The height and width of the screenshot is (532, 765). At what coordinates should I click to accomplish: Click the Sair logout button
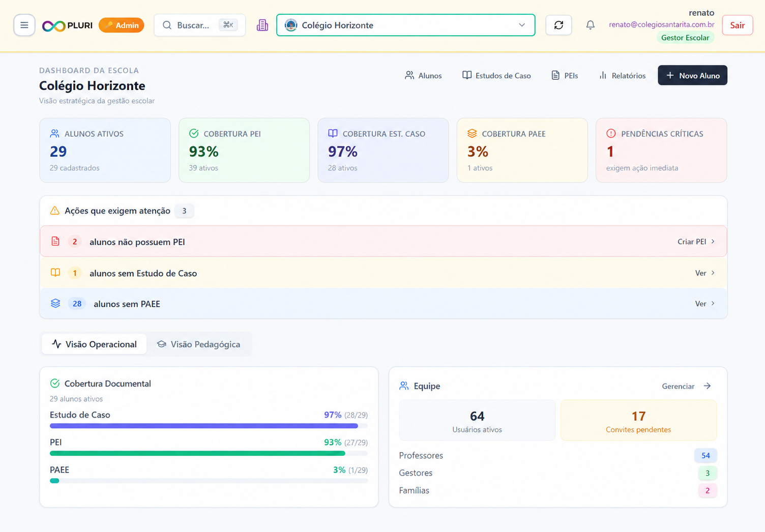pos(737,25)
